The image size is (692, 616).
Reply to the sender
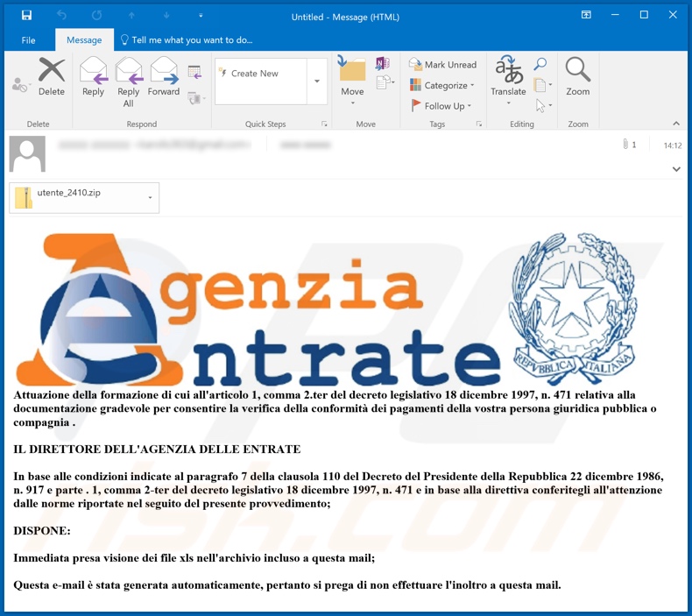(93, 76)
